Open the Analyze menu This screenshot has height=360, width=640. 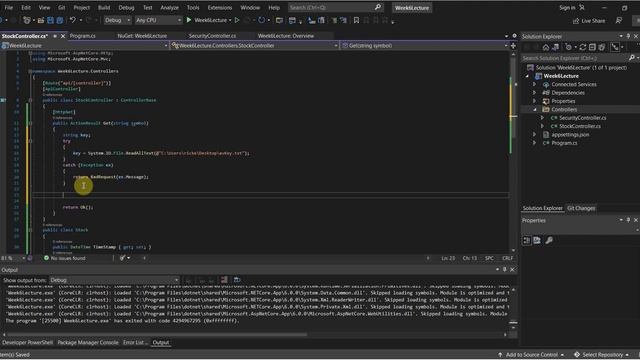[169, 7]
